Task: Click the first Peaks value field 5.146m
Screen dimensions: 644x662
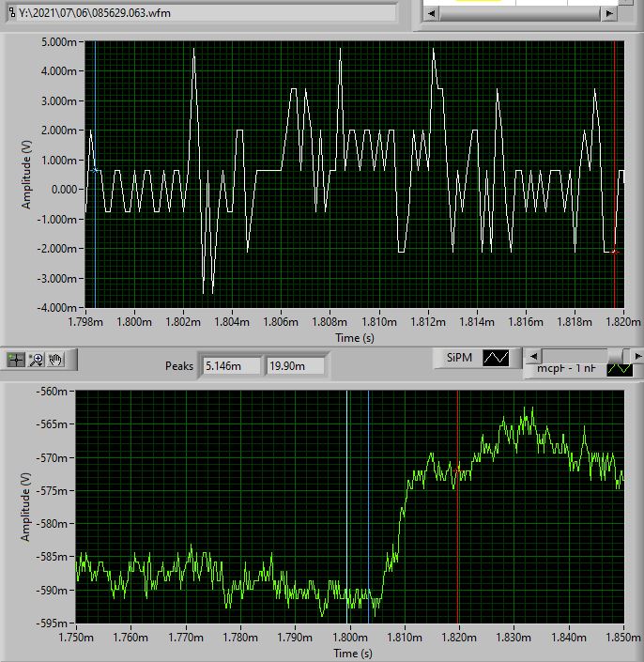Action: point(231,365)
